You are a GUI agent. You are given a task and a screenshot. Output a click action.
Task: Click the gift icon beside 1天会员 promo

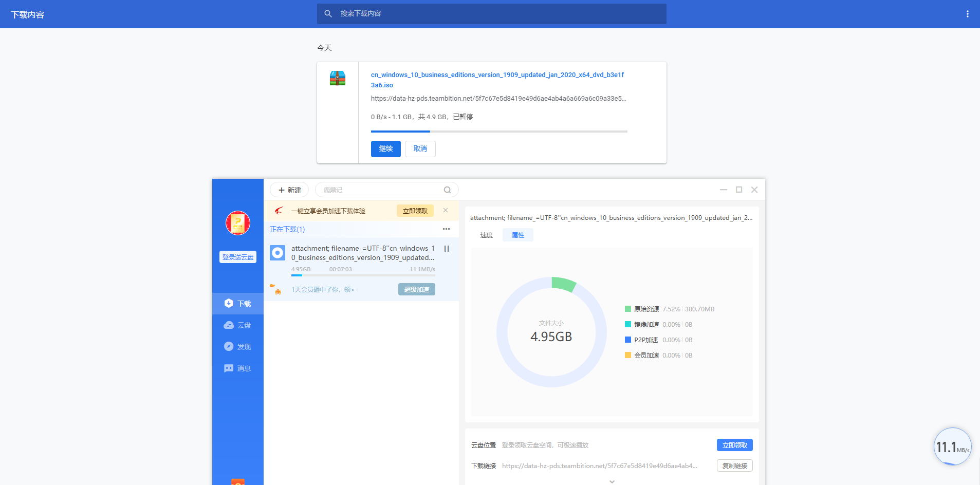276,289
